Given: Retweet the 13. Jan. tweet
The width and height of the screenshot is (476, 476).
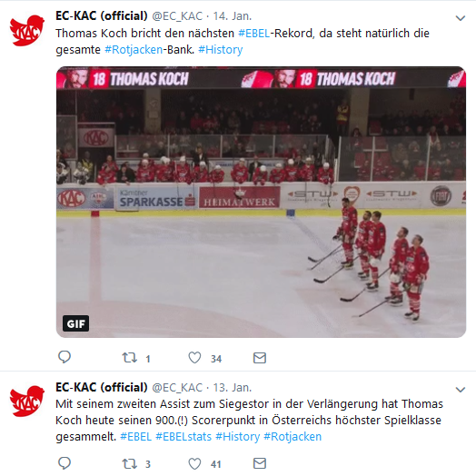Looking at the screenshot, I should 130,463.
